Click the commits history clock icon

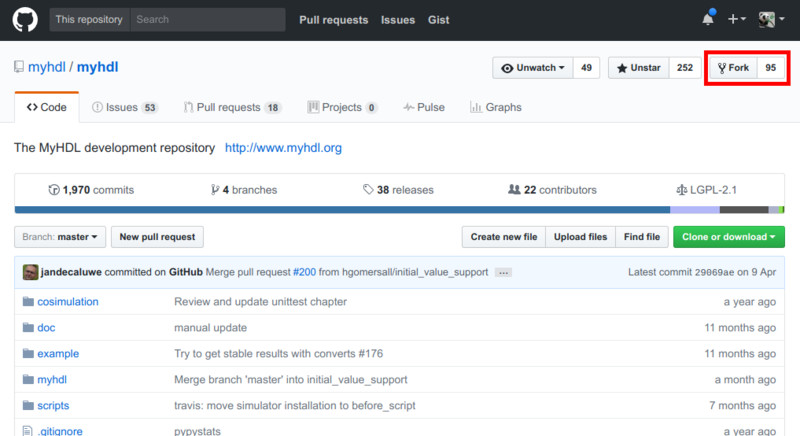(54, 190)
